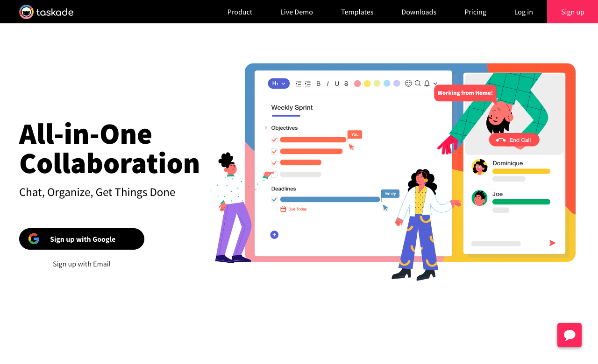Select the yellow color swatch

tap(367, 84)
